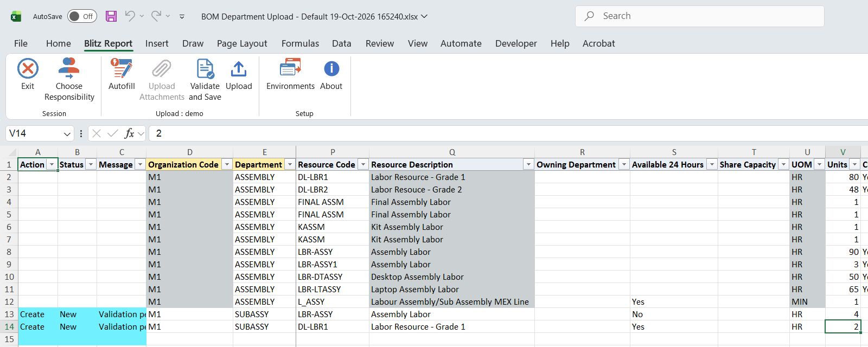Click the Save floppy disk icon
The height and width of the screenshot is (347, 868).
pos(111,16)
